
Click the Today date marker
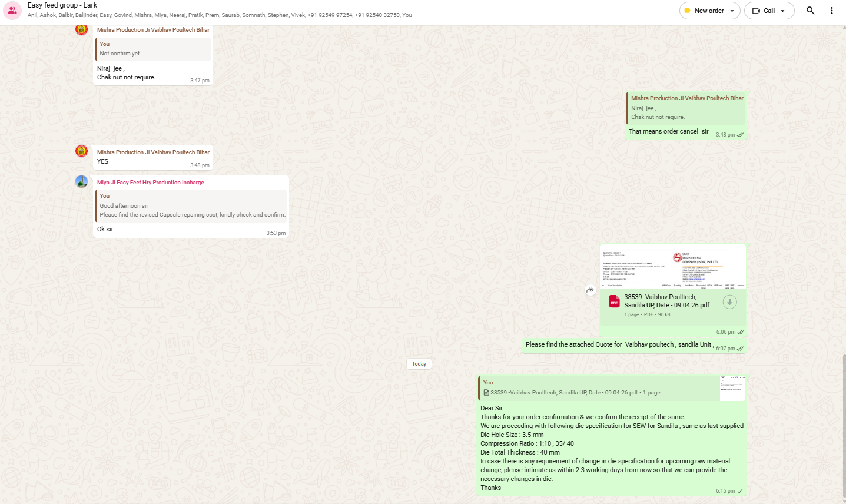pos(419,364)
